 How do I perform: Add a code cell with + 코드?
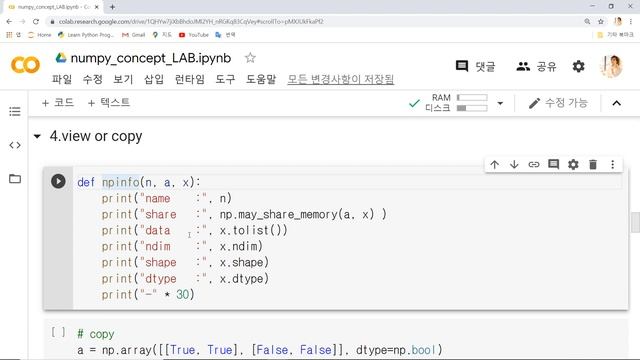click(x=58, y=102)
